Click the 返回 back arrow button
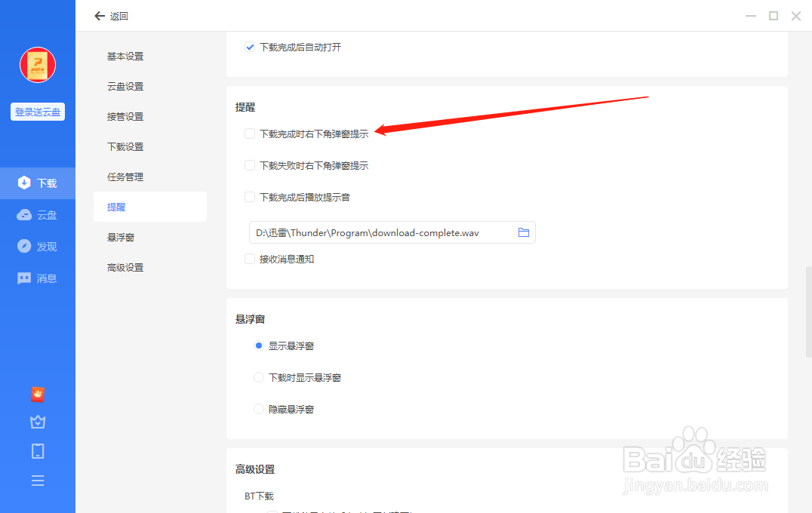812x513 pixels. 100,15
